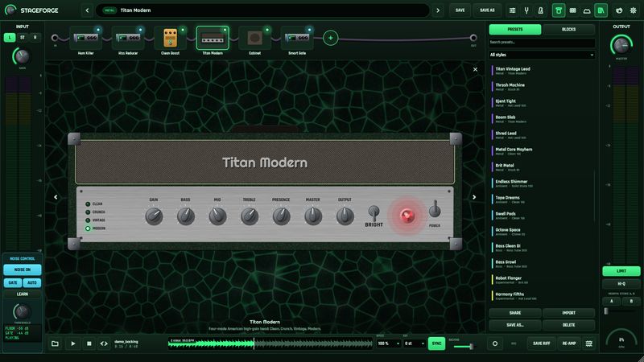Flip the Bright switch on the amp
This screenshot has height=362, width=644.
click(x=374, y=212)
